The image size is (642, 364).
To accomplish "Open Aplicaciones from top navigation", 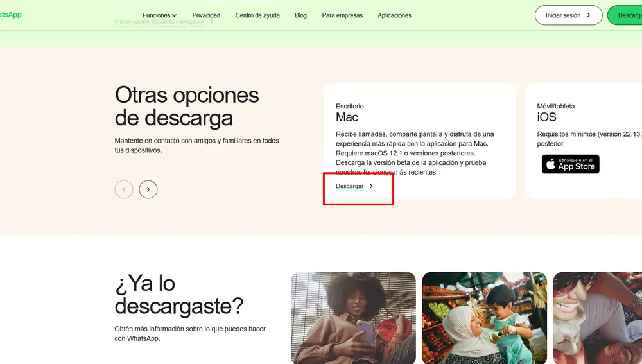I will coord(394,15).
